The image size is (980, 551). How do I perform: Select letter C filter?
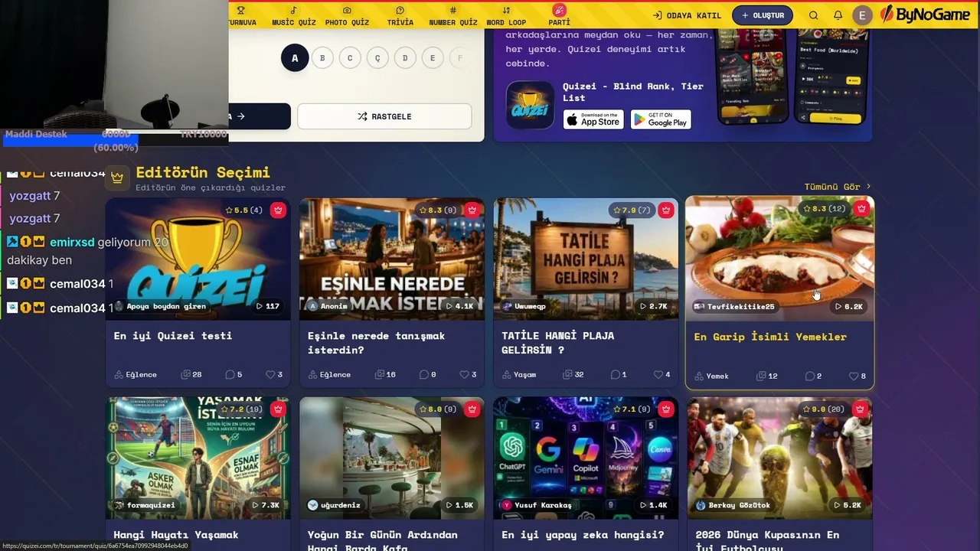click(350, 58)
